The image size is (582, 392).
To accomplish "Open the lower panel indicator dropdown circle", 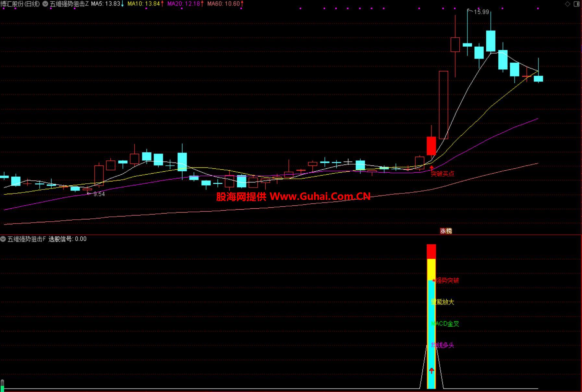I will pyautogui.click(x=3, y=239).
